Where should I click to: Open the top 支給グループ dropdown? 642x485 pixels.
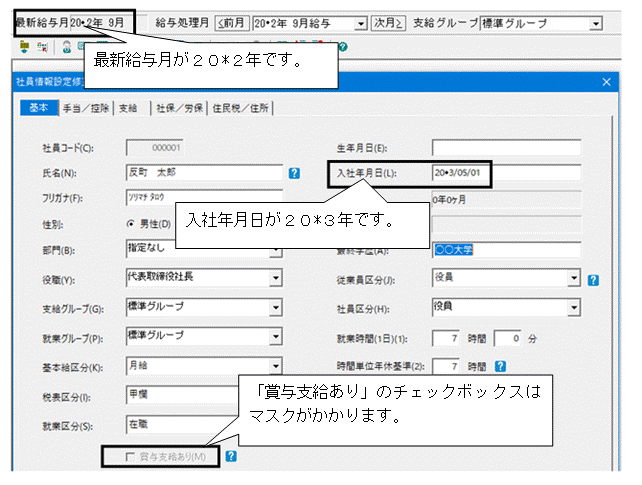coord(596,23)
